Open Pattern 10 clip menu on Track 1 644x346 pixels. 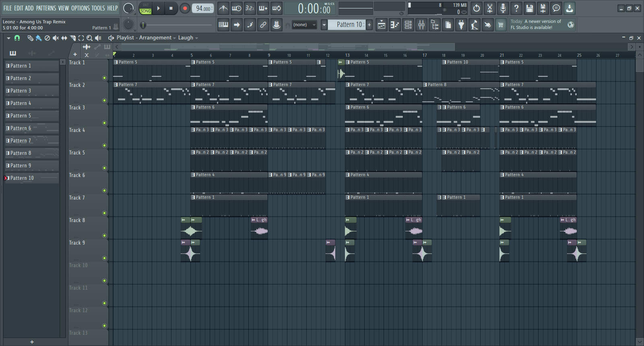click(444, 62)
